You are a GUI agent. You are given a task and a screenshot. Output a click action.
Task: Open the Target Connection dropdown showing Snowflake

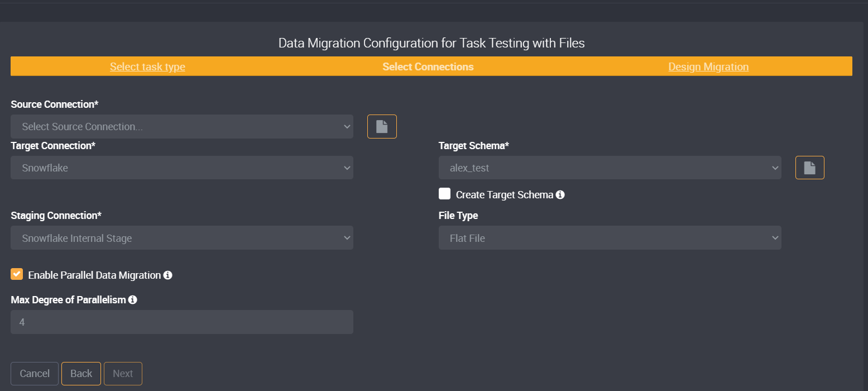click(x=182, y=168)
